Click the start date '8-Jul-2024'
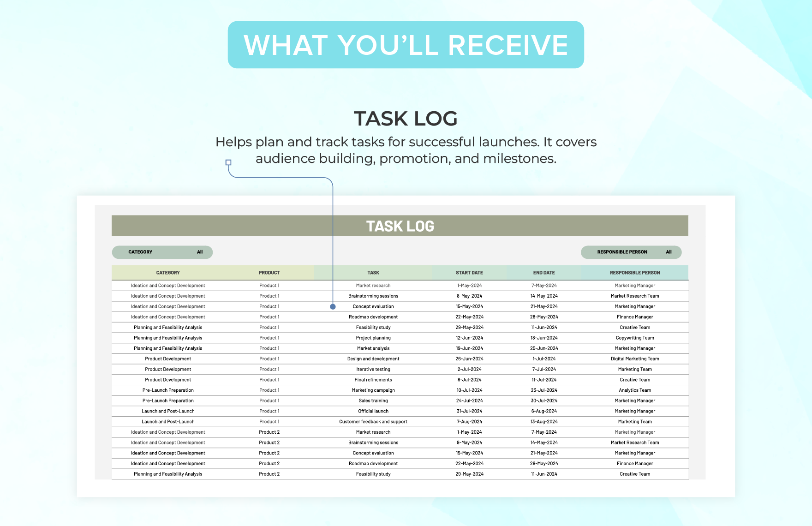 470,380
